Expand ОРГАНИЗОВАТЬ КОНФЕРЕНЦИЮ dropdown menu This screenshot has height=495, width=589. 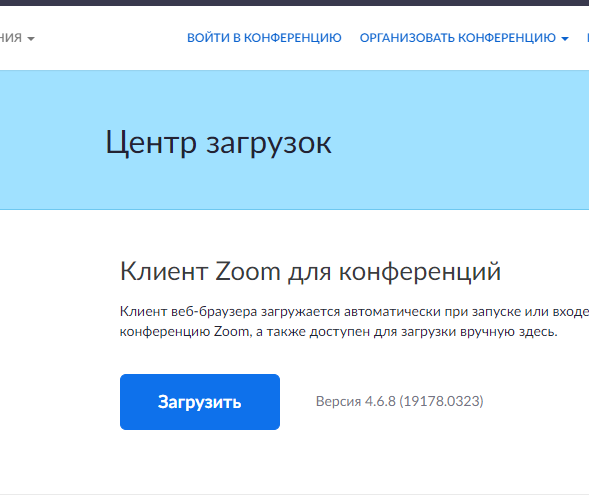point(464,38)
